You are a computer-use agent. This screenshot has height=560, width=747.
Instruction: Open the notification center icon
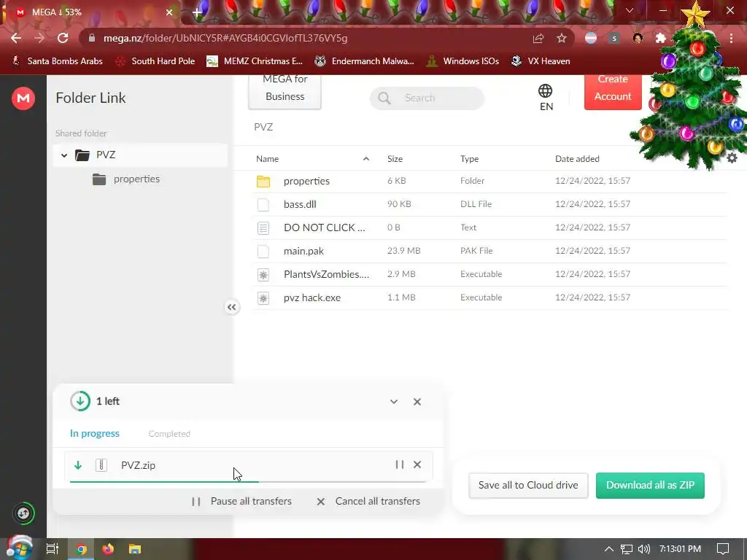pos(723,549)
